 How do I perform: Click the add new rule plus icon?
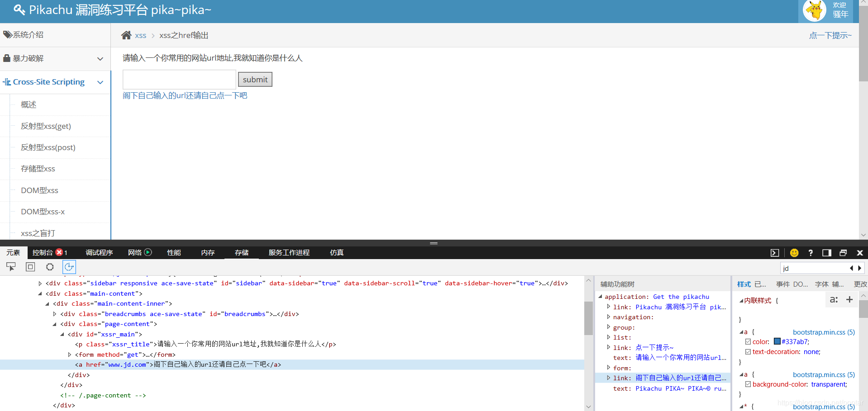(x=849, y=299)
